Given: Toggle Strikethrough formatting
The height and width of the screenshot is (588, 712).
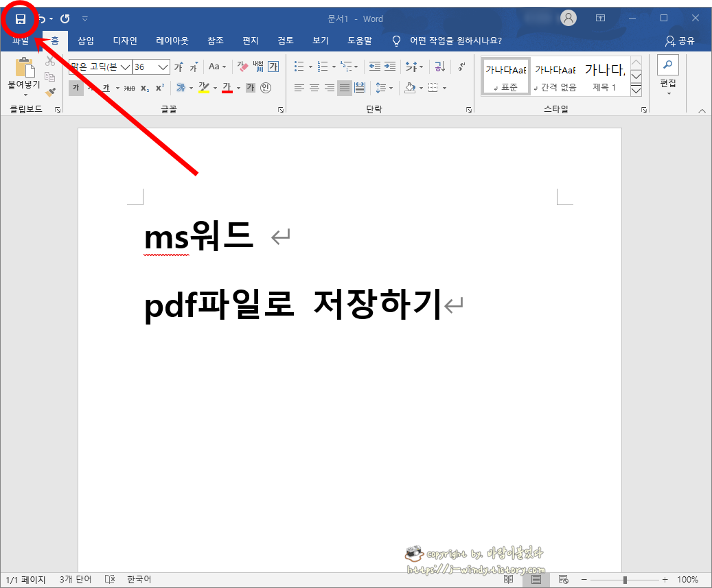Looking at the screenshot, I should (129, 88).
